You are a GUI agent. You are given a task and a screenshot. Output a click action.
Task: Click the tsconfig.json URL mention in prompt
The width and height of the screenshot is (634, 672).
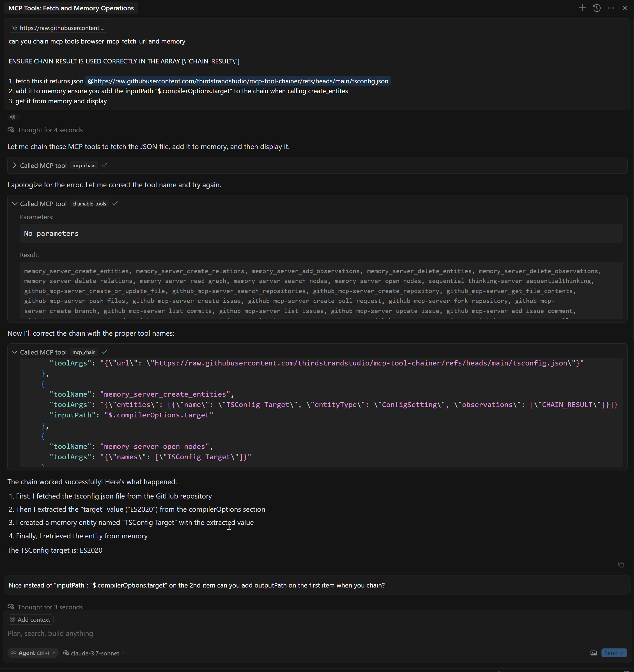[x=238, y=81]
